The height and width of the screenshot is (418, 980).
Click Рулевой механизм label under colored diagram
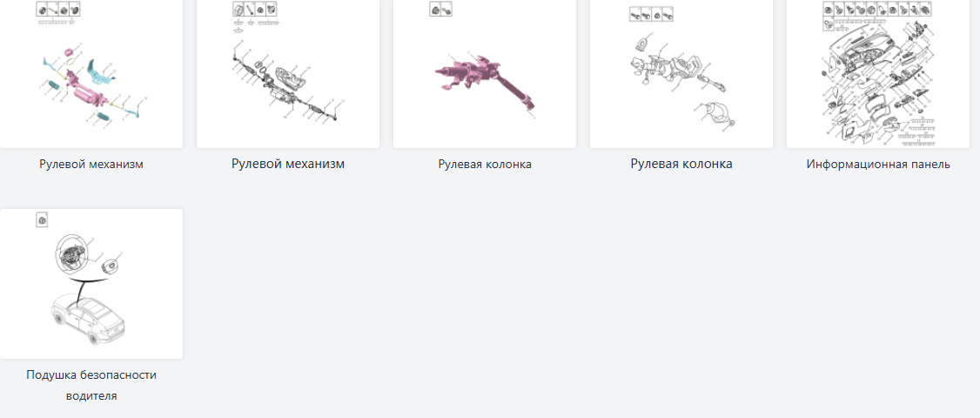point(91,165)
